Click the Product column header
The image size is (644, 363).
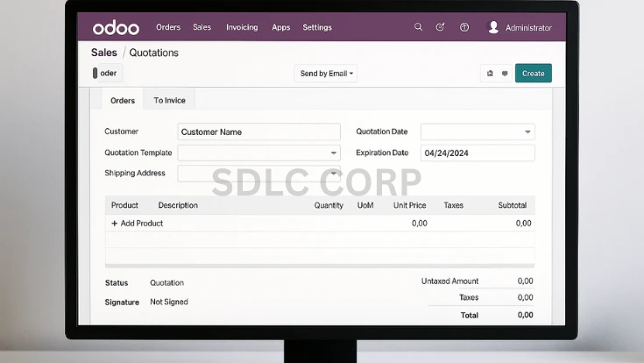coord(124,205)
